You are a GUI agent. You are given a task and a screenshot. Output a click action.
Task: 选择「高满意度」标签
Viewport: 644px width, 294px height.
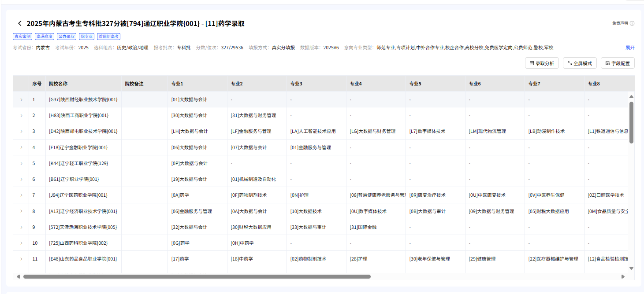(x=44, y=37)
